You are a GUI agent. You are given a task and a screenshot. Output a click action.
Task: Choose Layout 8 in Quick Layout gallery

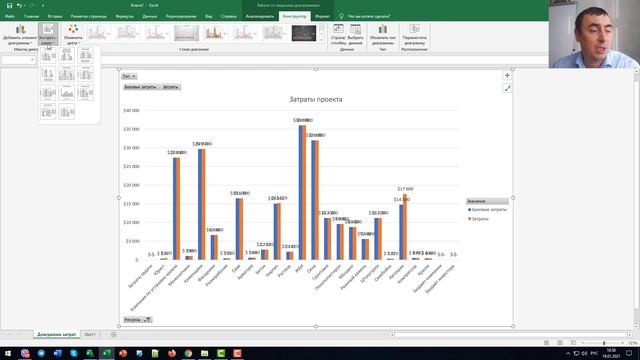pyautogui.click(x=67, y=93)
